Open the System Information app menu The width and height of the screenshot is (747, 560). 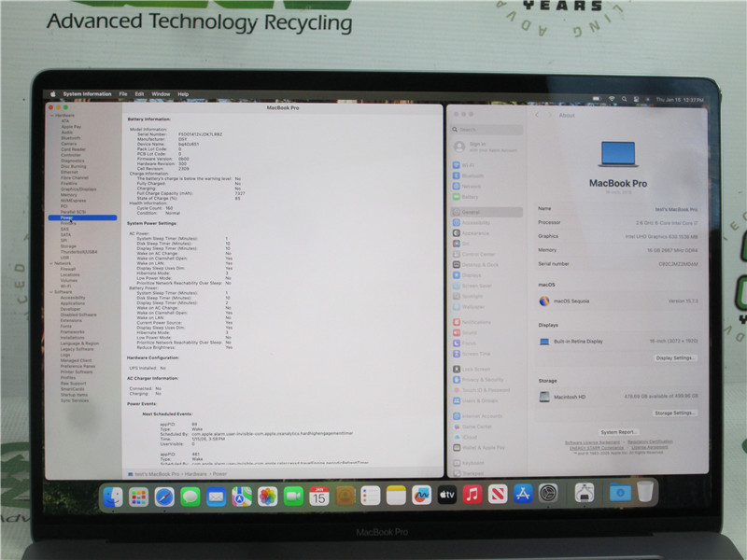tap(87, 94)
